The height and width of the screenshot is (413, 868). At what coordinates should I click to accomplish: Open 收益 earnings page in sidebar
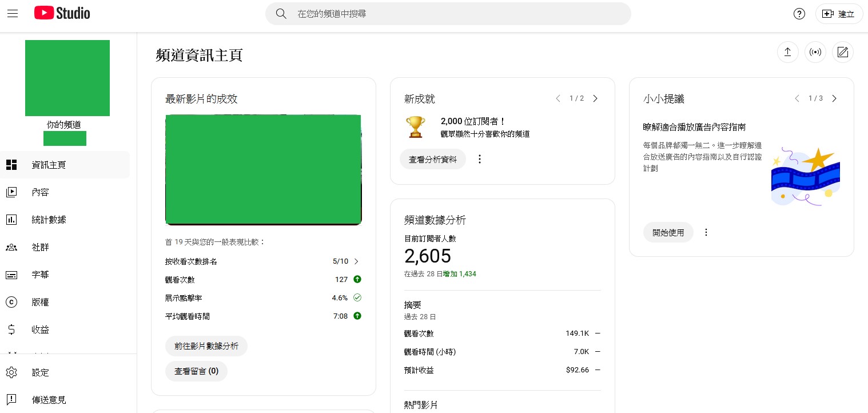(40, 329)
